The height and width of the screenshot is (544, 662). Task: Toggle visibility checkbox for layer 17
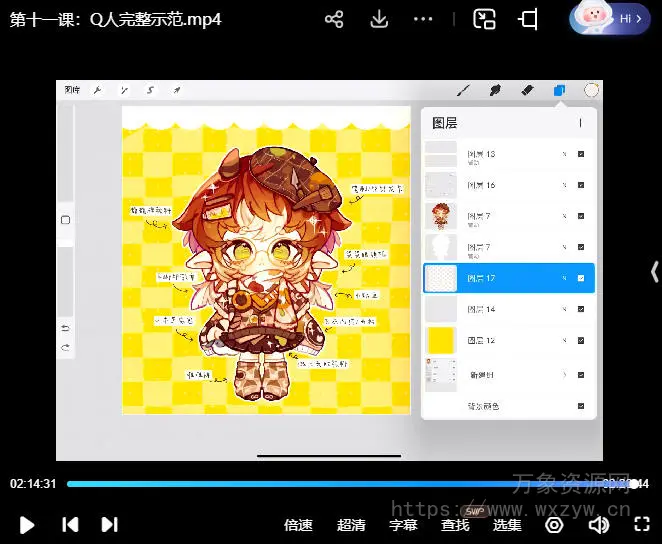(581, 278)
